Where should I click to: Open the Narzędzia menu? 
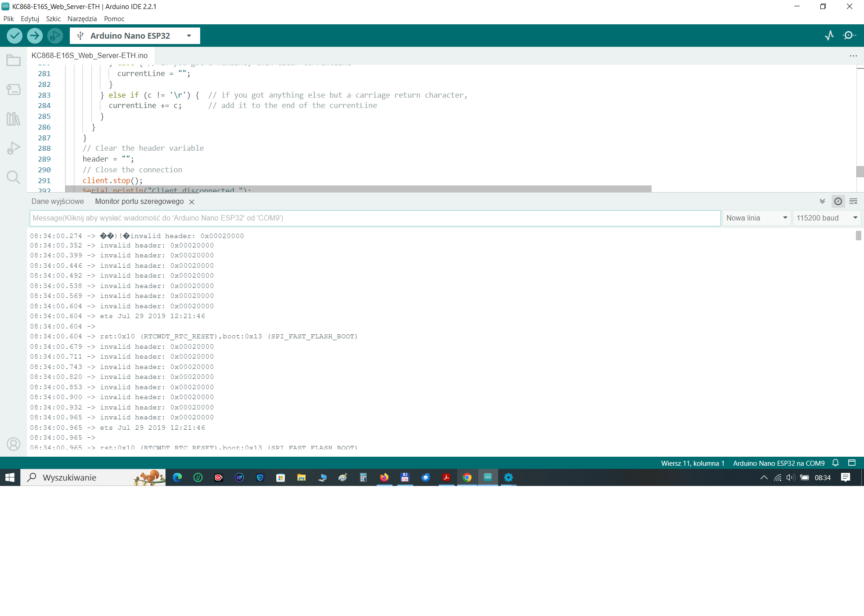click(x=82, y=19)
